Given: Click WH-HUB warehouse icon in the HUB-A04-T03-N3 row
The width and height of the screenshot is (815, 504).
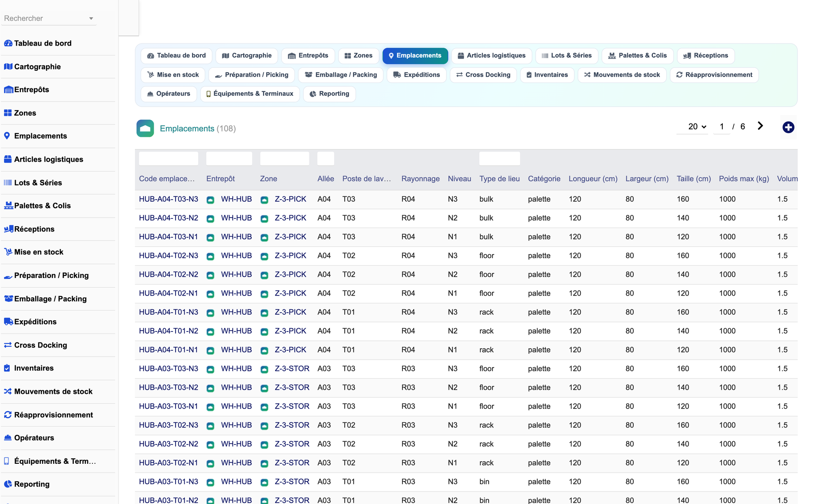Looking at the screenshot, I should coord(211,200).
